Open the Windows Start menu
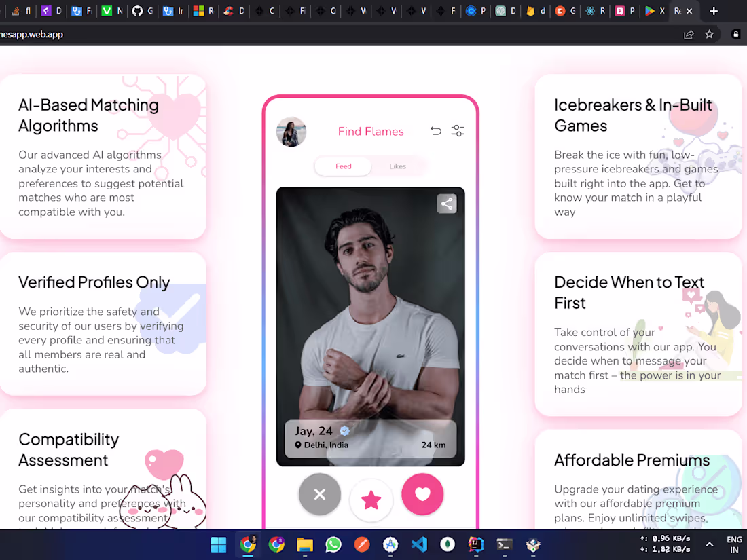Image resolution: width=747 pixels, height=560 pixels. 219,544
